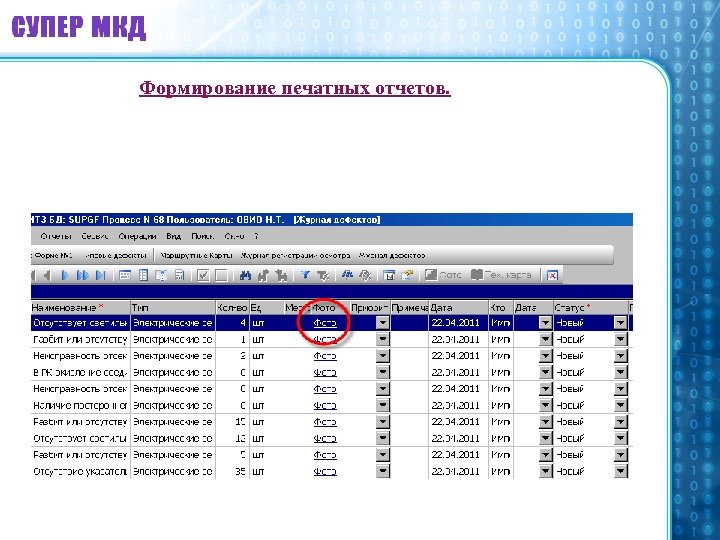This screenshot has height=540, width=720.
Task: Go to the next record arrow
Action: (65, 276)
